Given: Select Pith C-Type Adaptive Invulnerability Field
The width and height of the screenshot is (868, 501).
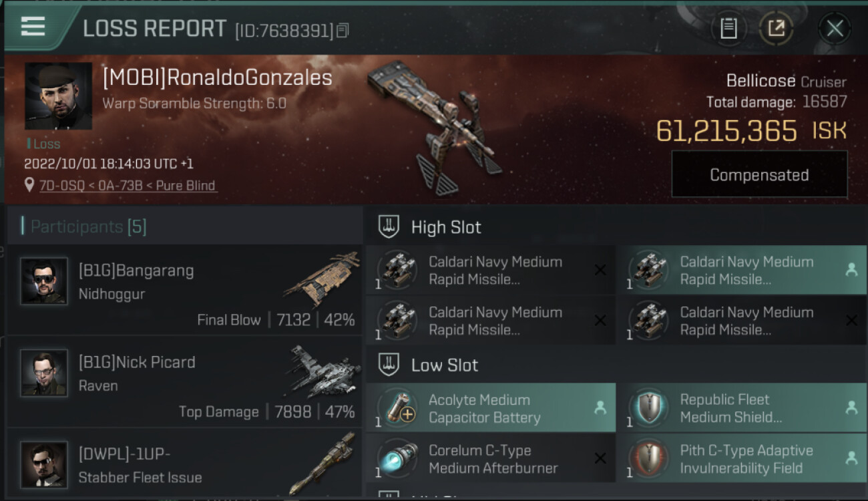Looking at the screenshot, I should pyautogui.click(x=742, y=459).
